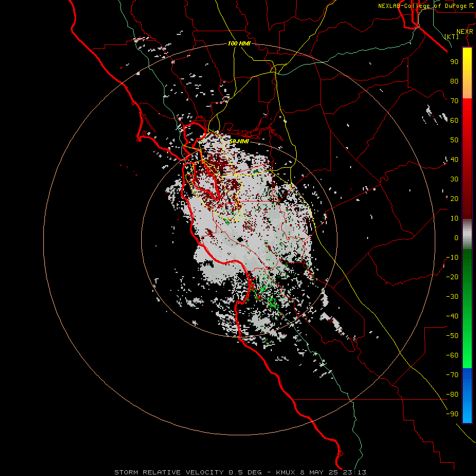Click the "-70" value on velocity scale

click(452, 375)
